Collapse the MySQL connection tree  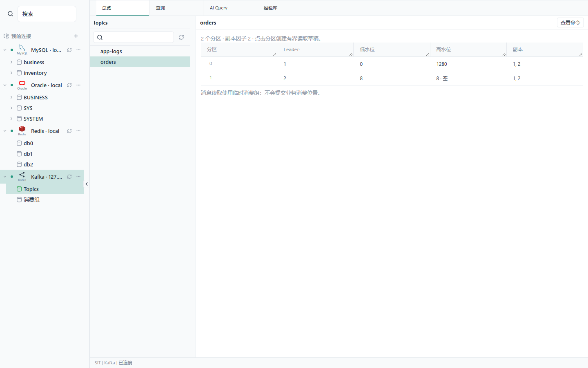pos(5,50)
